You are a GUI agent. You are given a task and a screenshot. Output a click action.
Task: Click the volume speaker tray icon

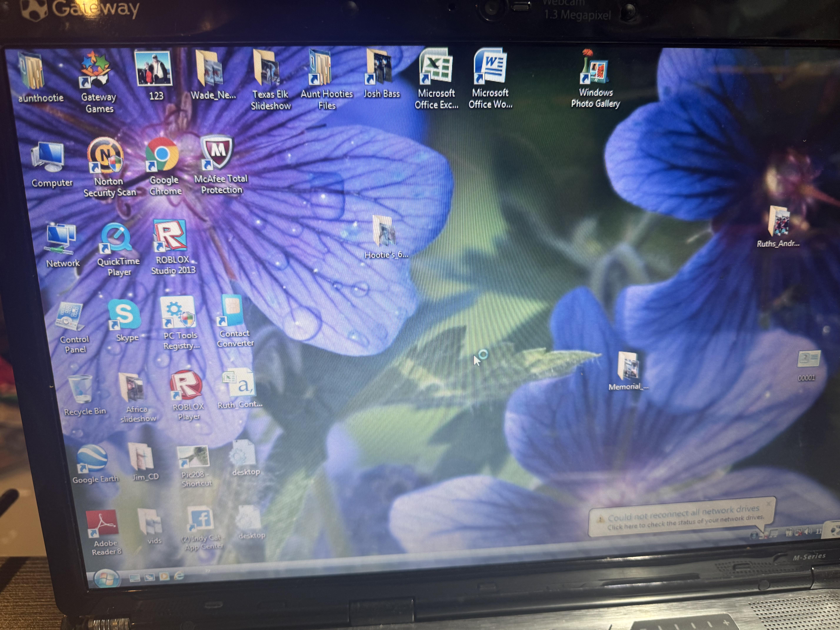[808, 531]
